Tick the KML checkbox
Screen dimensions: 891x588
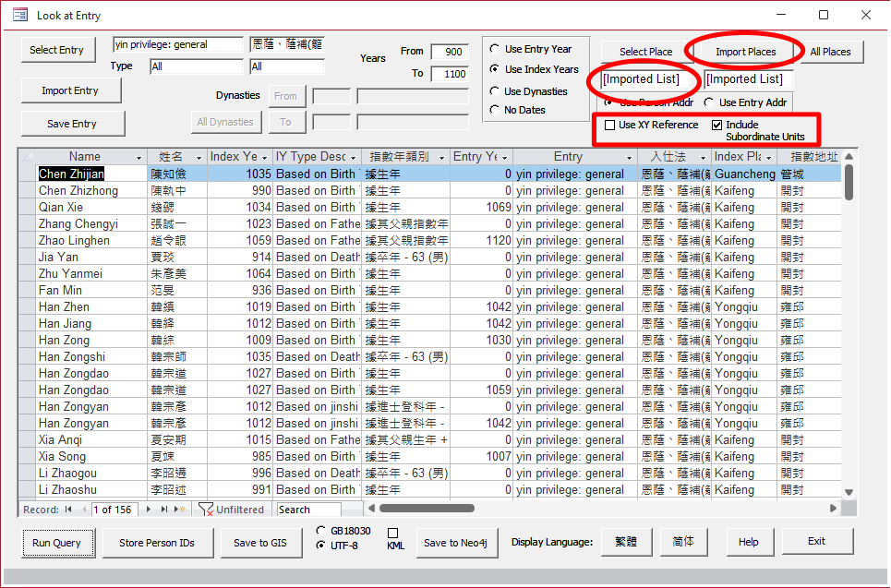point(392,533)
